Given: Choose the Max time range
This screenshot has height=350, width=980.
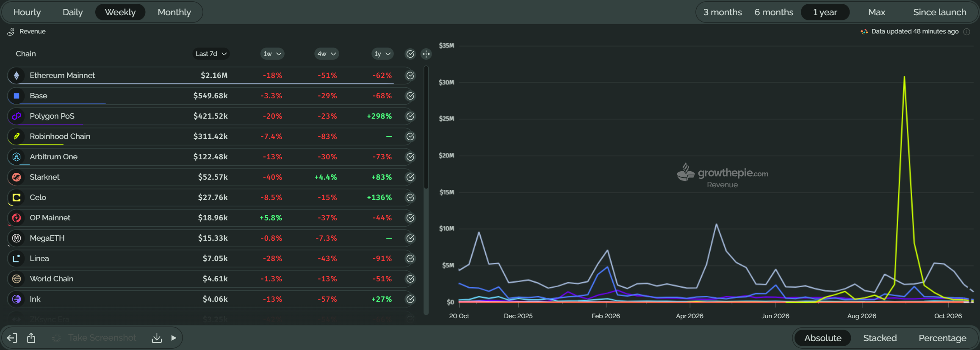Looking at the screenshot, I should 877,12.
